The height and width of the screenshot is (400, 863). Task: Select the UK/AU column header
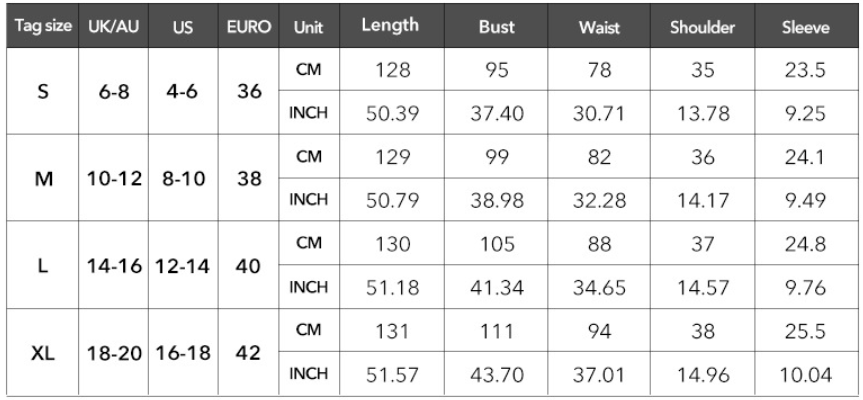coord(114,27)
